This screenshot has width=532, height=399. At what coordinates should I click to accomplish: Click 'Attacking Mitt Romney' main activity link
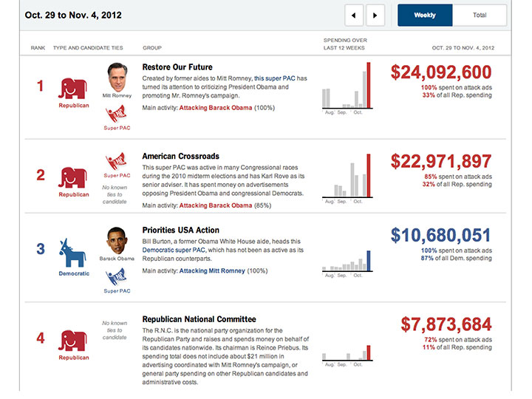click(x=212, y=271)
